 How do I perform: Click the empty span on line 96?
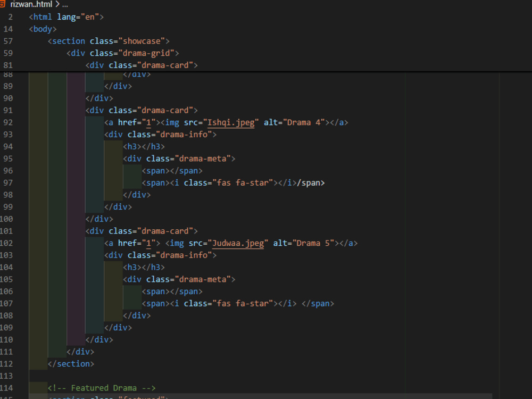coord(172,171)
